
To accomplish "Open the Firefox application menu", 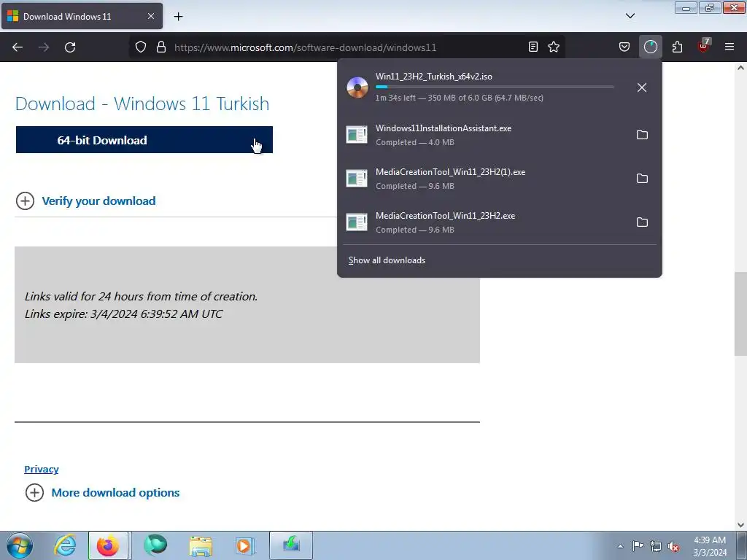I will pos(729,47).
